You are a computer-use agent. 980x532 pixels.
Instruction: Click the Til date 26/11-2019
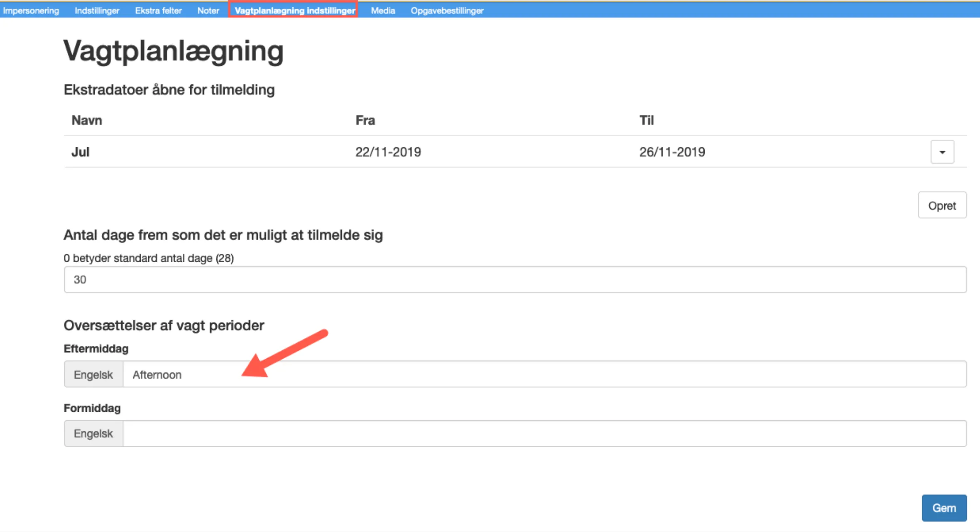(x=672, y=152)
